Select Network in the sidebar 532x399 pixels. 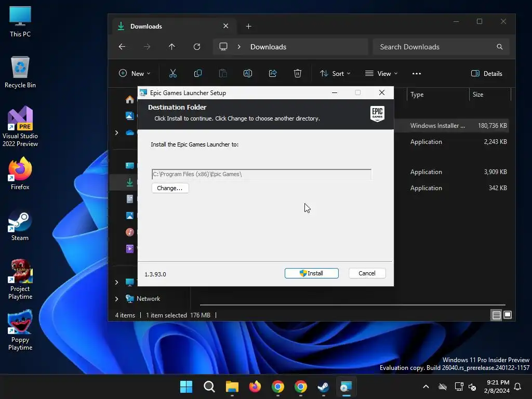pyautogui.click(x=148, y=299)
